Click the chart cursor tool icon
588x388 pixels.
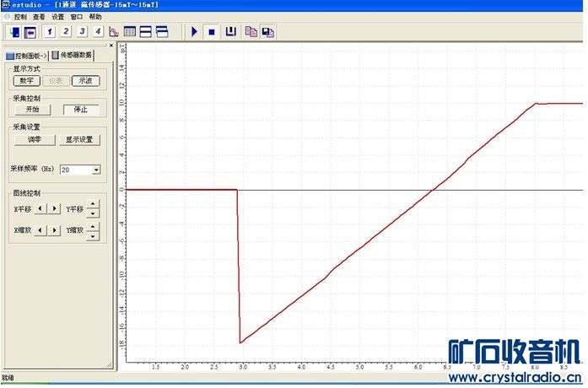(x=114, y=32)
